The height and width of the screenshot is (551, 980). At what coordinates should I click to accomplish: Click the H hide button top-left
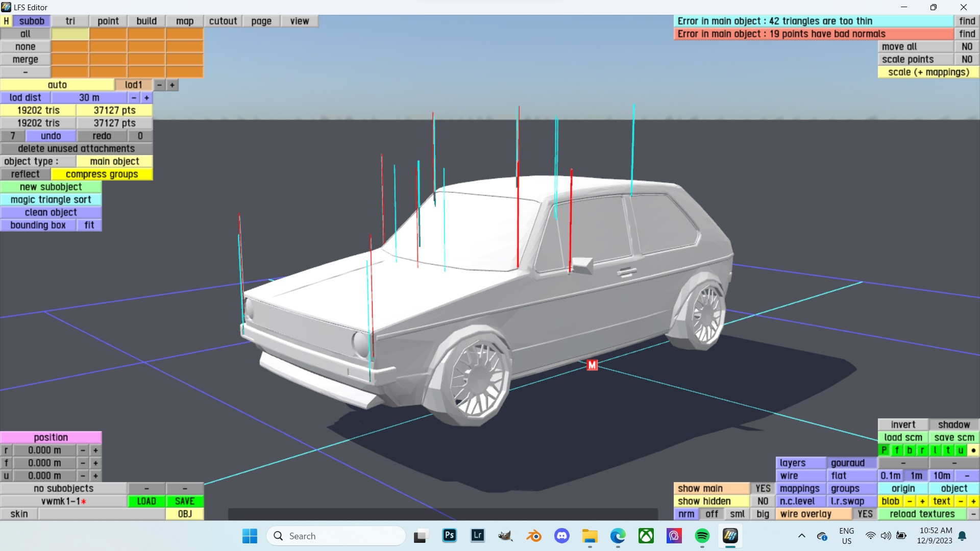(x=6, y=21)
